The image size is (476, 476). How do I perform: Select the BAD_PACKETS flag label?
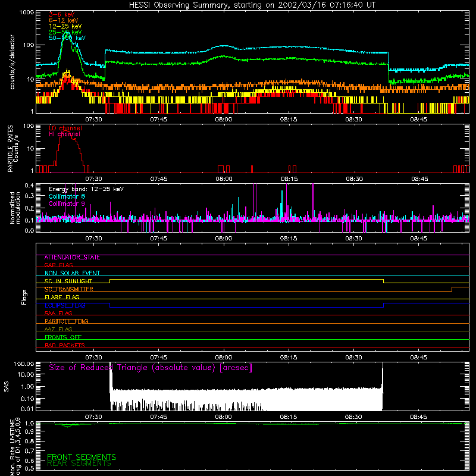coord(65,345)
